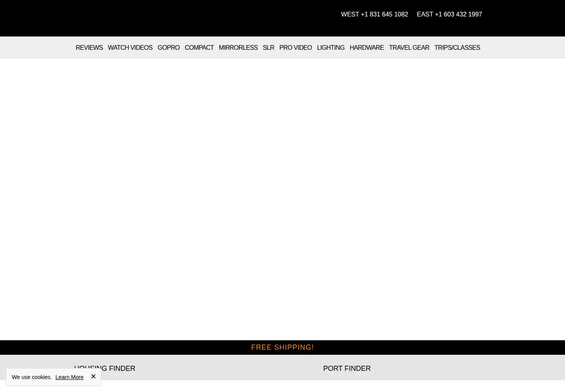
Task: Open the Lighting category
Action: point(331,47)
